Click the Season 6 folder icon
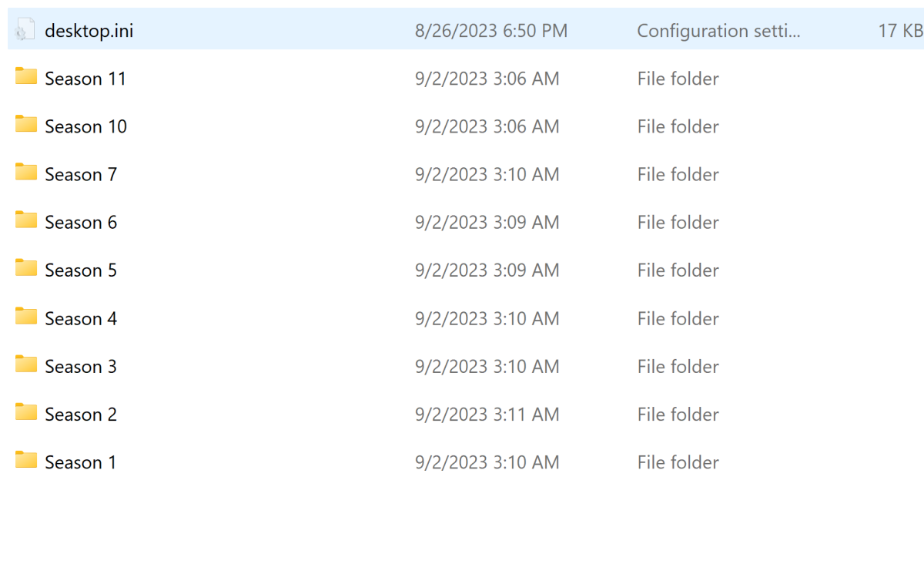Screen dimensions: 924x581 [25, 220]
